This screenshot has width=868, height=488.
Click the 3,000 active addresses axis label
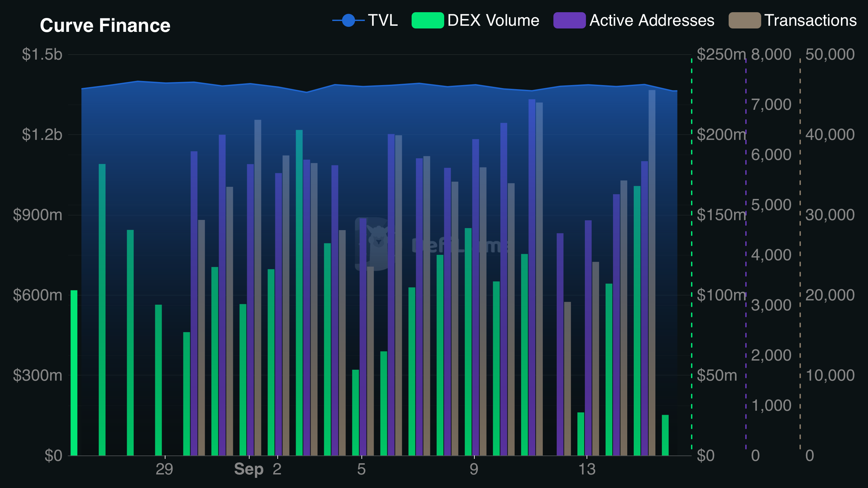point(771,305)
